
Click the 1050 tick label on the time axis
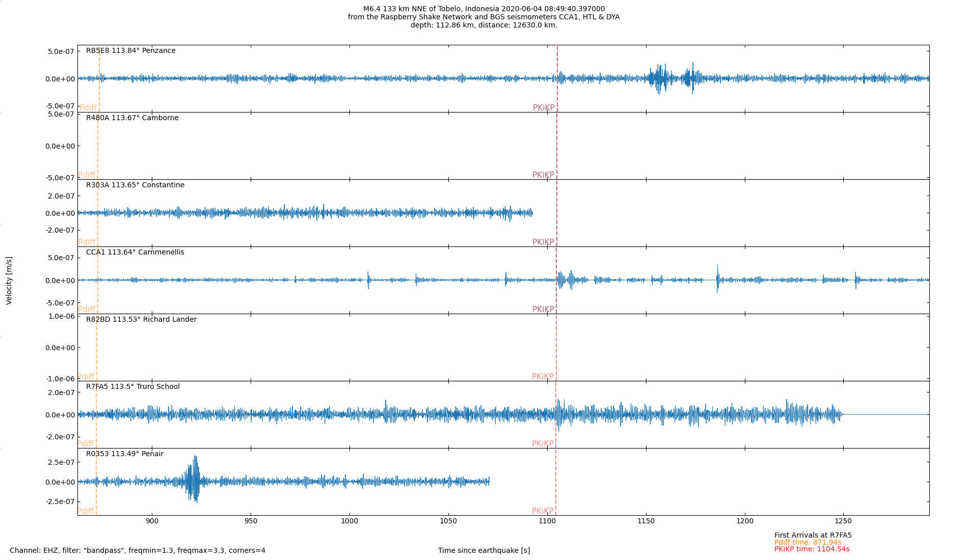448,521
